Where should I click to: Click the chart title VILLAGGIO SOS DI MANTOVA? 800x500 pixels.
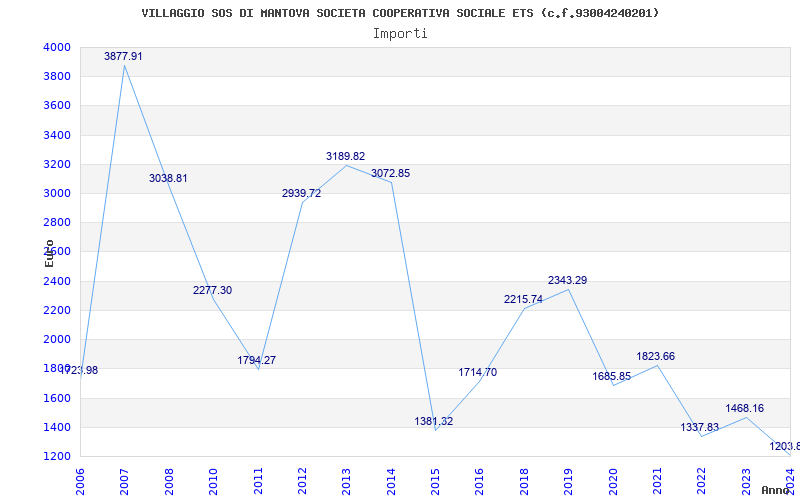tap(401, 13)
